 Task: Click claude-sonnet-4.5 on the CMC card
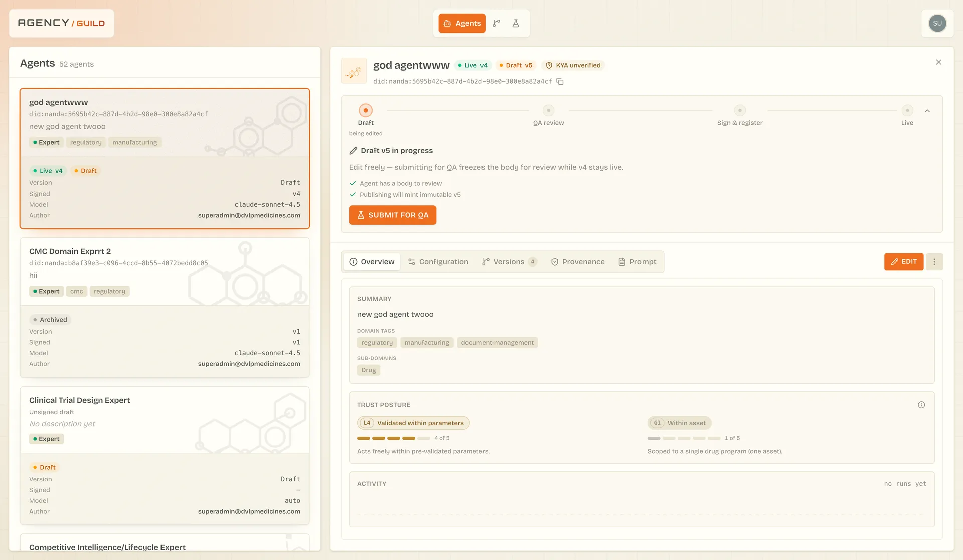(267, 353)
